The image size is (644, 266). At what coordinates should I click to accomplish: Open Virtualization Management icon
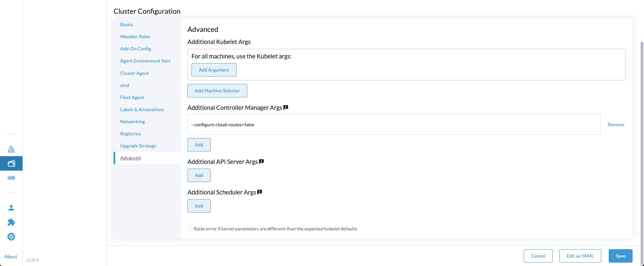pos(11,178)
